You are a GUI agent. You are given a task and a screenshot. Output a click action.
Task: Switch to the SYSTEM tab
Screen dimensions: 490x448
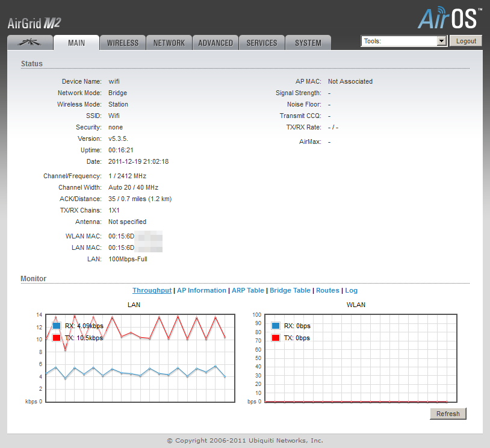[x=308, y=43]
